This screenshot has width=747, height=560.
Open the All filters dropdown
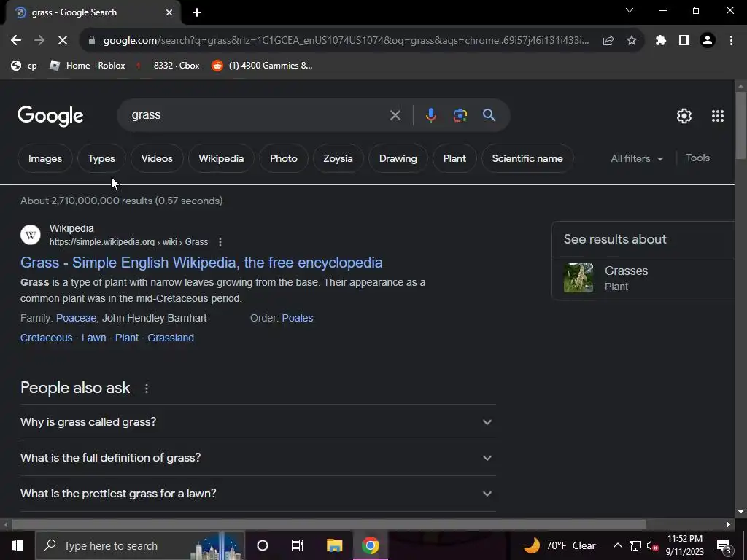click(637, 158)
